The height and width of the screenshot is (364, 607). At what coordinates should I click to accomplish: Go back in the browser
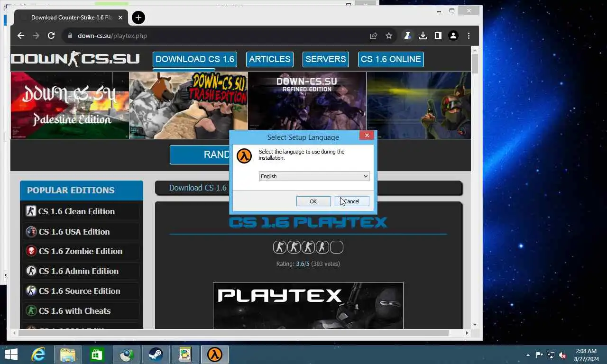[20, 36]
